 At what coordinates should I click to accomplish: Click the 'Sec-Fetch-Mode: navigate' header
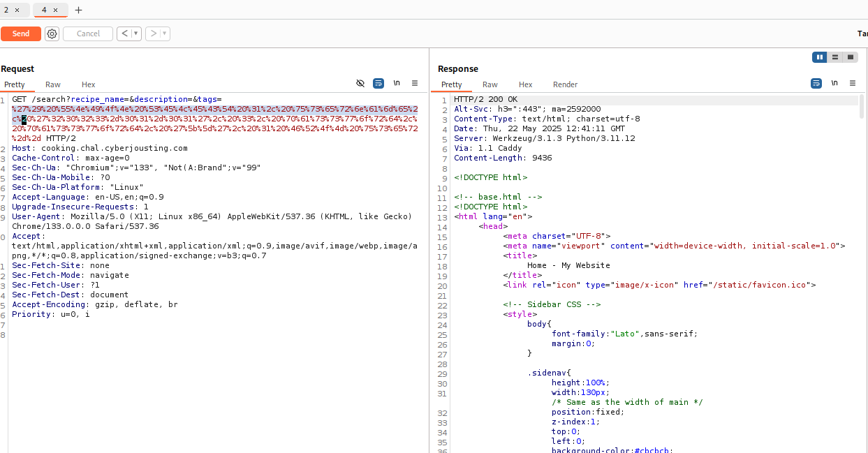coord(71,275)
